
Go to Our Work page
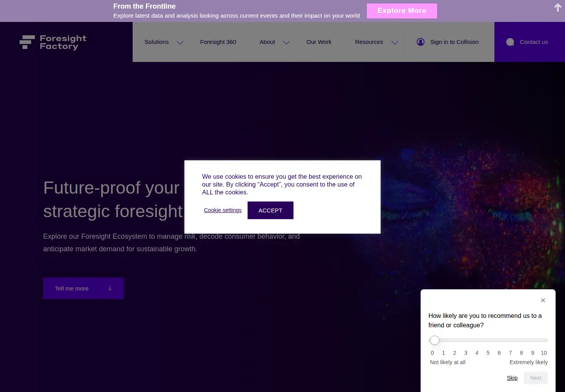[x=319, y=42]
